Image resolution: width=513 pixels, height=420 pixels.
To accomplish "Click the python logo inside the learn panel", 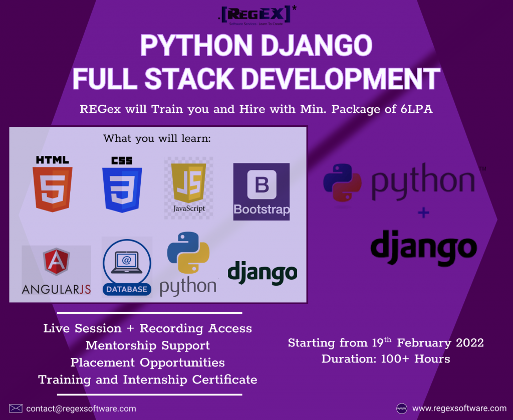I will coord(188,264).
